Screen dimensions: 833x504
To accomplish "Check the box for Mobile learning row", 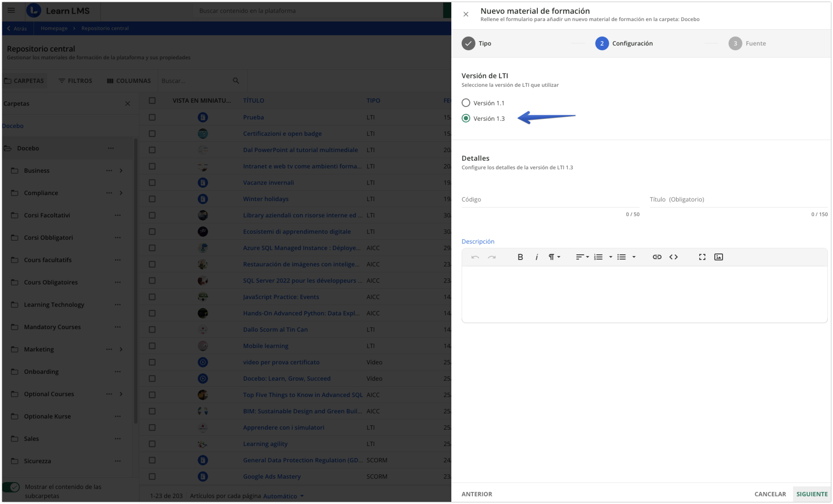I will click(152, 346).
